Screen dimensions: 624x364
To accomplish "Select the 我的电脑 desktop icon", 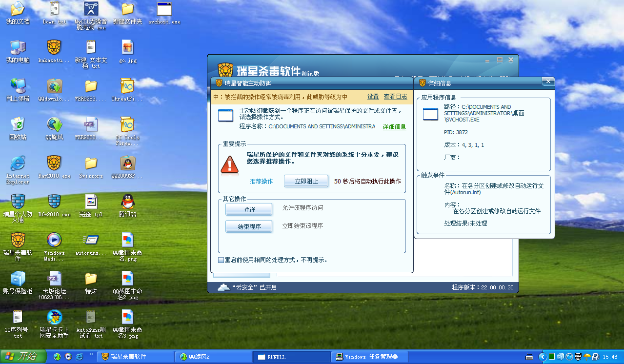I will coord(18,51).
